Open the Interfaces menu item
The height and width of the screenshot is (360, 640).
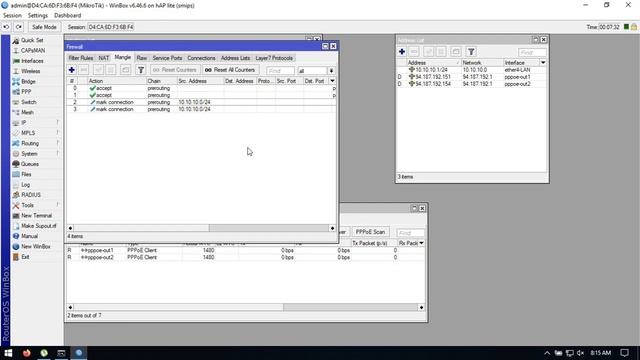pos(32,61)
